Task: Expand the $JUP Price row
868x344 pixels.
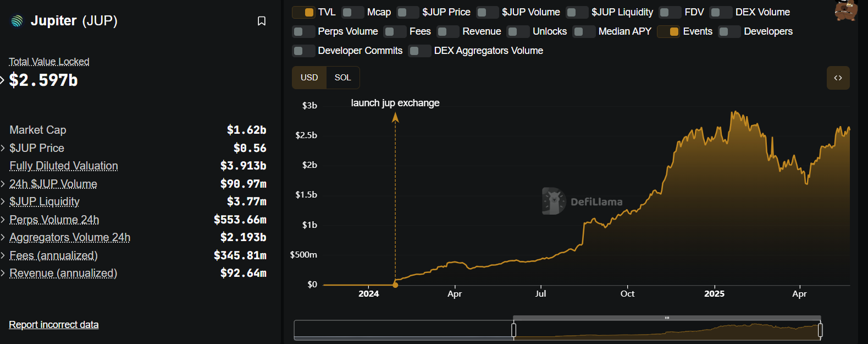Action: [3, 148]
